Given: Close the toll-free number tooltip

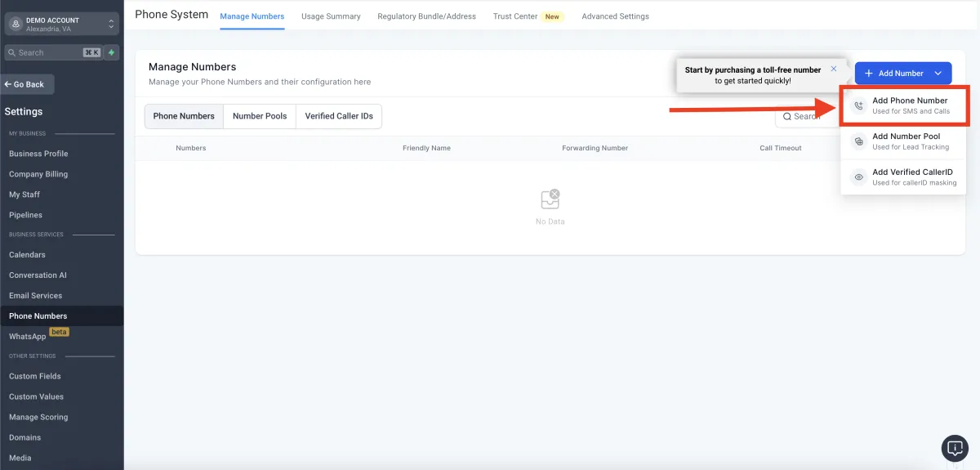Looking at the screenshot, I should point(833,69).
